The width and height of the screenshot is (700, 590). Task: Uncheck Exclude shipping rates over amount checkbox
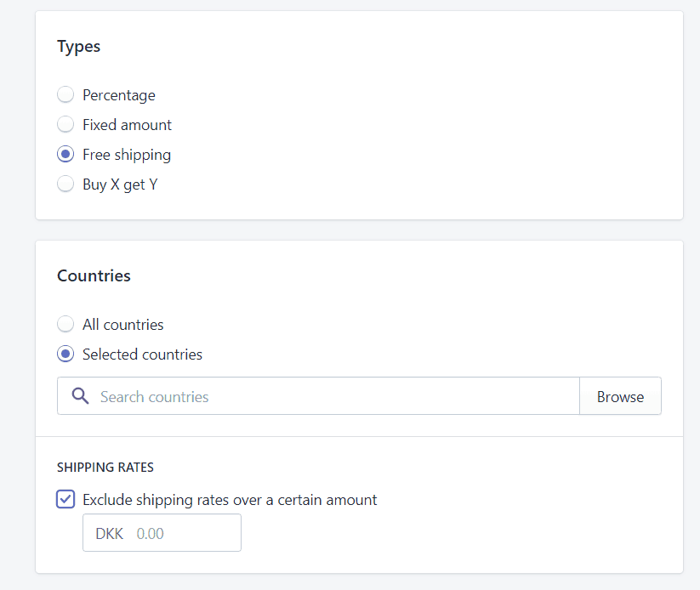pyautogui.click(x=65, y=499)
